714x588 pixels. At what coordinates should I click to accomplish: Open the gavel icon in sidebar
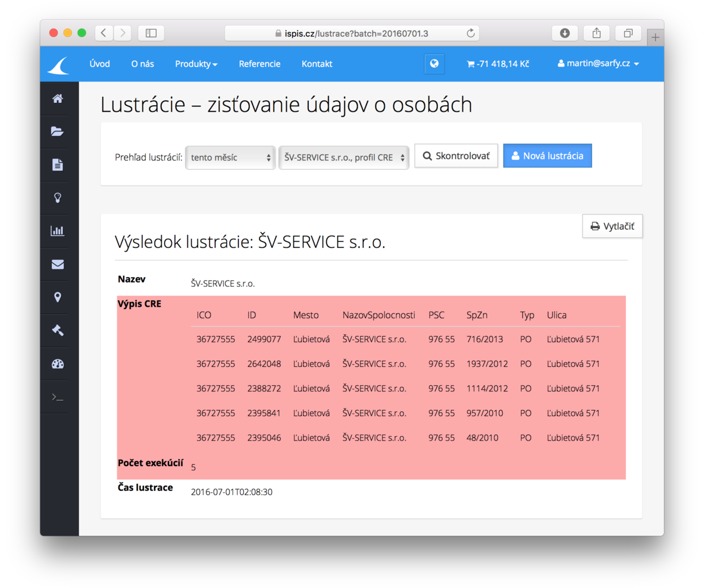(x=58, y=331)
